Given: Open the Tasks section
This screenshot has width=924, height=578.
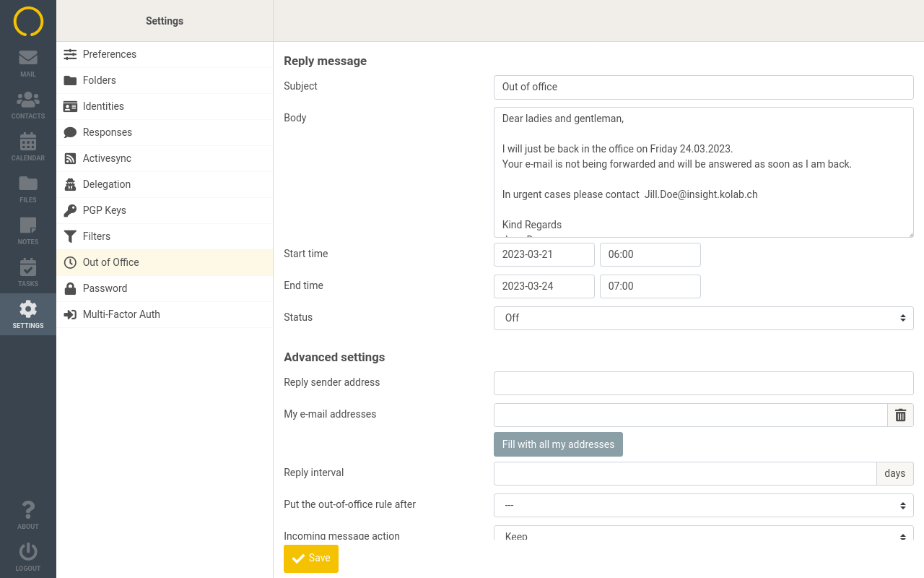Looking at the screenshot, I should pyautogui.click(x=28, y=272).
